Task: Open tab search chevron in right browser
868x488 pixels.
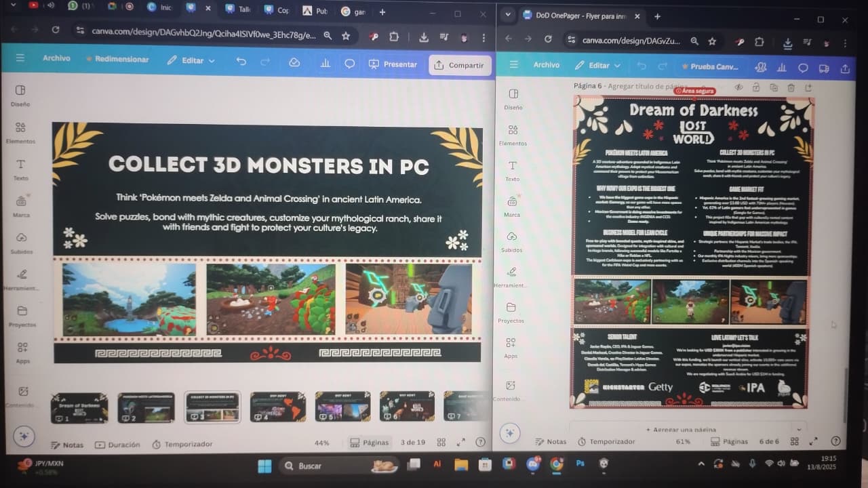Action: pos(507,16)
